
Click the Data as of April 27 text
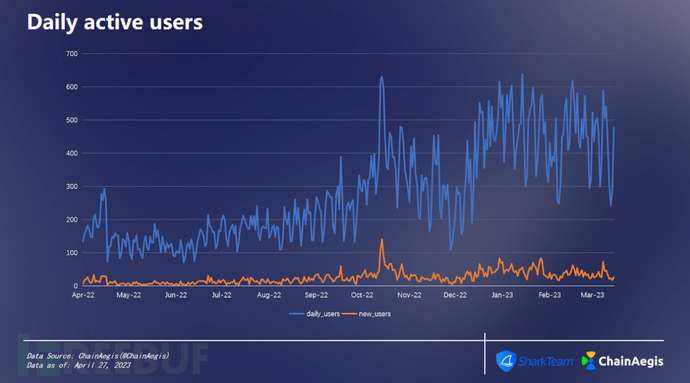[x=78, y=365]
